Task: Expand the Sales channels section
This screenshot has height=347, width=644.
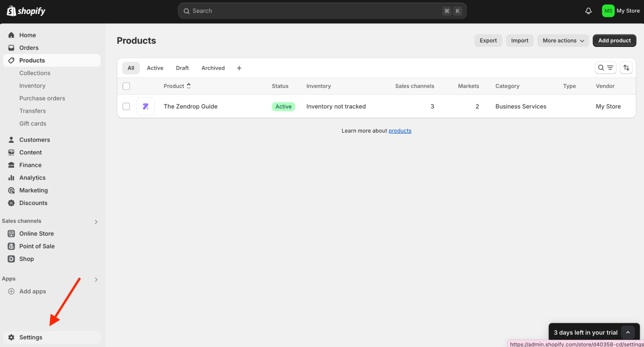Action: pyautogui.click(x=96, y=222)
